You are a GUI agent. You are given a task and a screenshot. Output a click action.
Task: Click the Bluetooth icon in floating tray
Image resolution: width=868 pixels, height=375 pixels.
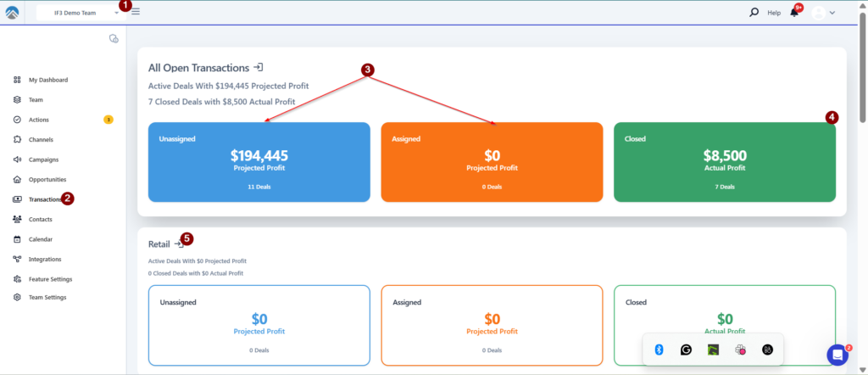659,350
